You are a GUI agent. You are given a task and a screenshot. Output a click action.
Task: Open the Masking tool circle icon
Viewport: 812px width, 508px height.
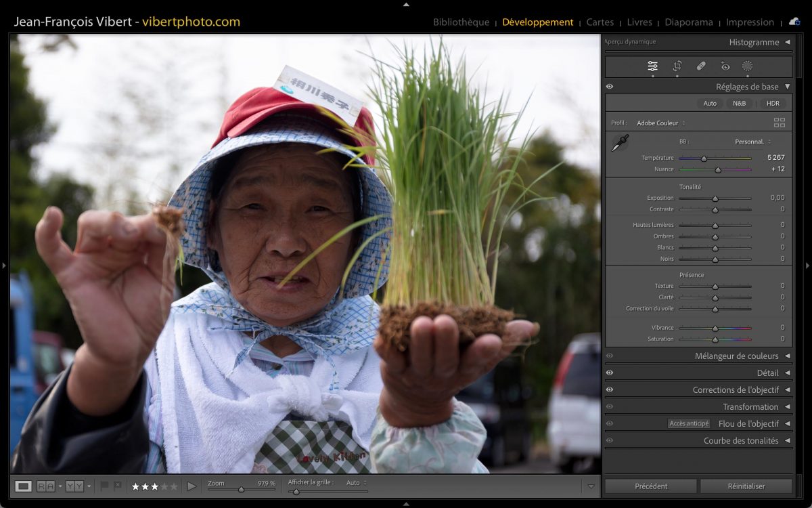click(747, 66)
